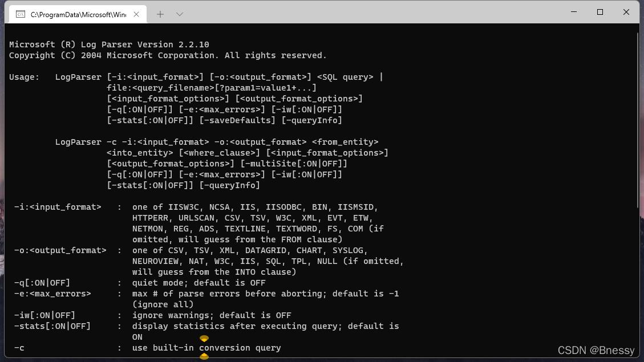
Task: Click the 'ignore warnings; default is OFF' text
Action: [212, 315]
